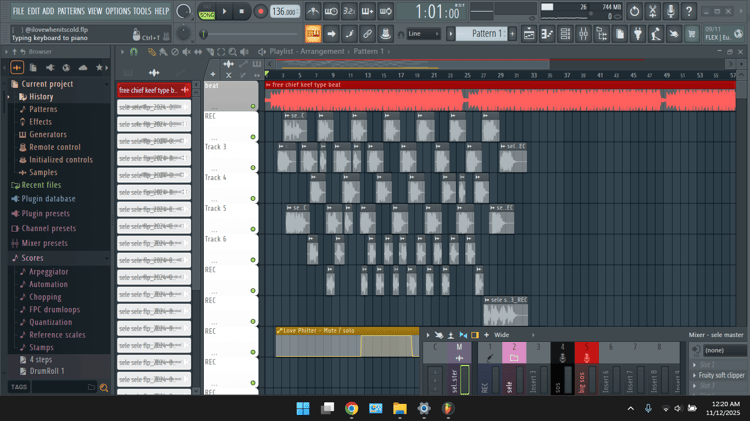Click the main pitch knob

[183, 33]
